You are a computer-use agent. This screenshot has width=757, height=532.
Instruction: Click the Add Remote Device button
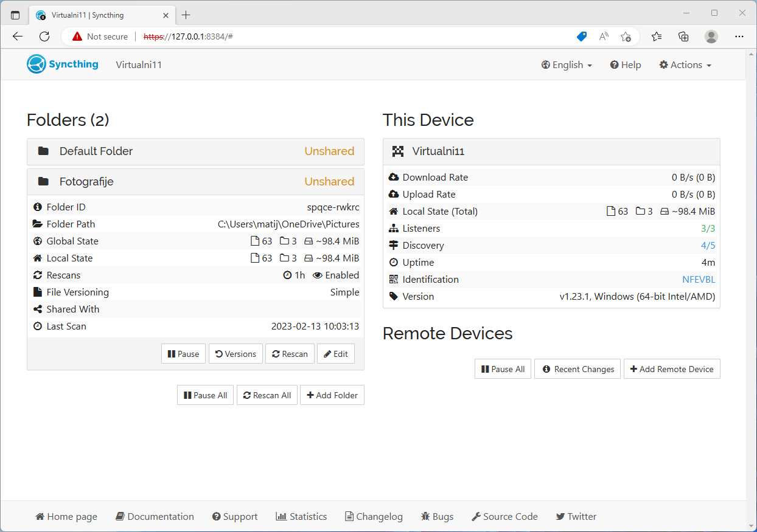point(672,369)
